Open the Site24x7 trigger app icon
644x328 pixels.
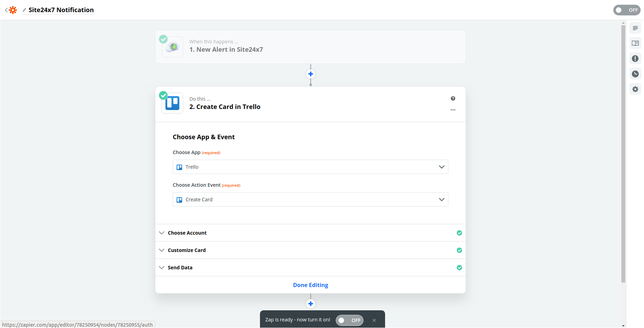(172, 47)
